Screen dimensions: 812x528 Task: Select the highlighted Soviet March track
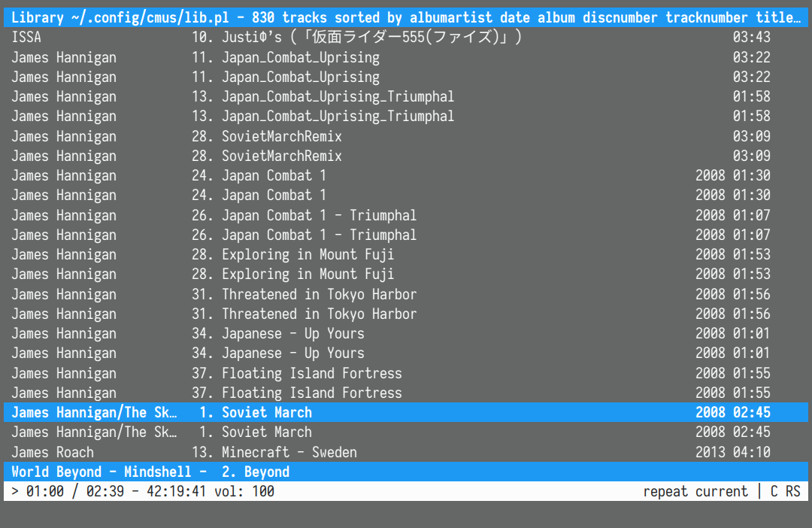click(x=266, y=412)
